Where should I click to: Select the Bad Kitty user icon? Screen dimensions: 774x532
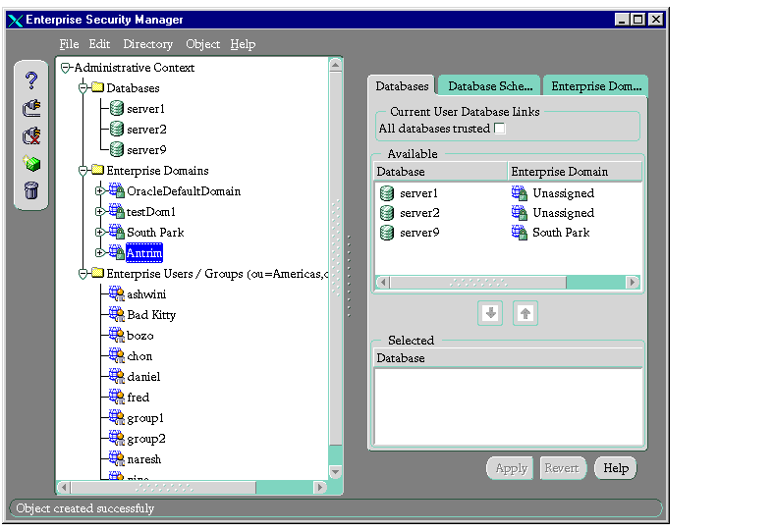(116, 315)
